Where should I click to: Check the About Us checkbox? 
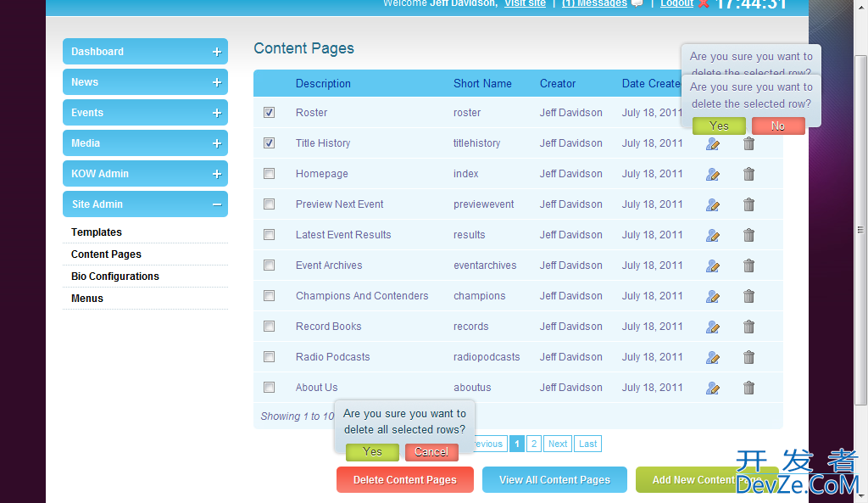[x=269, y=387]
